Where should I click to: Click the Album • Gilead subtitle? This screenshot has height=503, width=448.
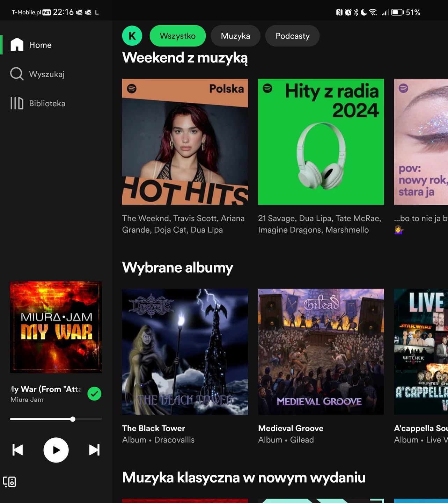point(286,440)
